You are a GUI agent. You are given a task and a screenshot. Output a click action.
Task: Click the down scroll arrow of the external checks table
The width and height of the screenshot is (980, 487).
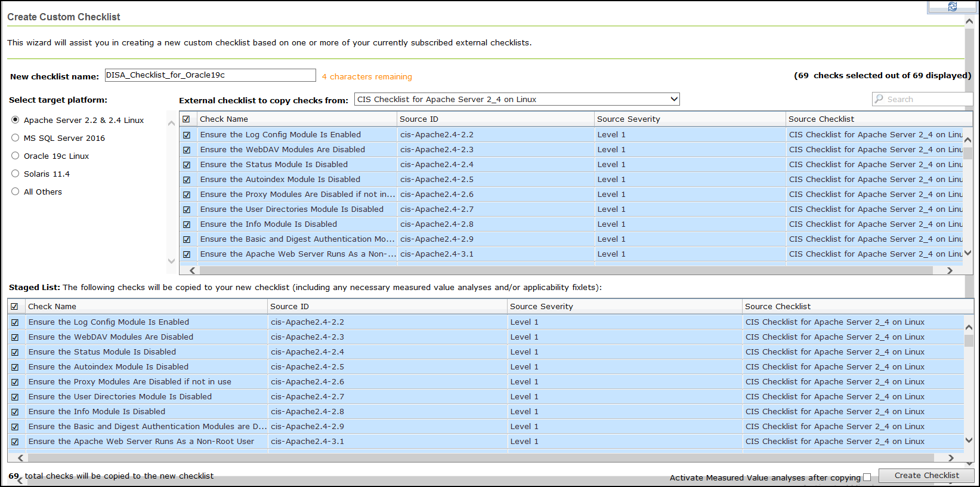point(968,253)
